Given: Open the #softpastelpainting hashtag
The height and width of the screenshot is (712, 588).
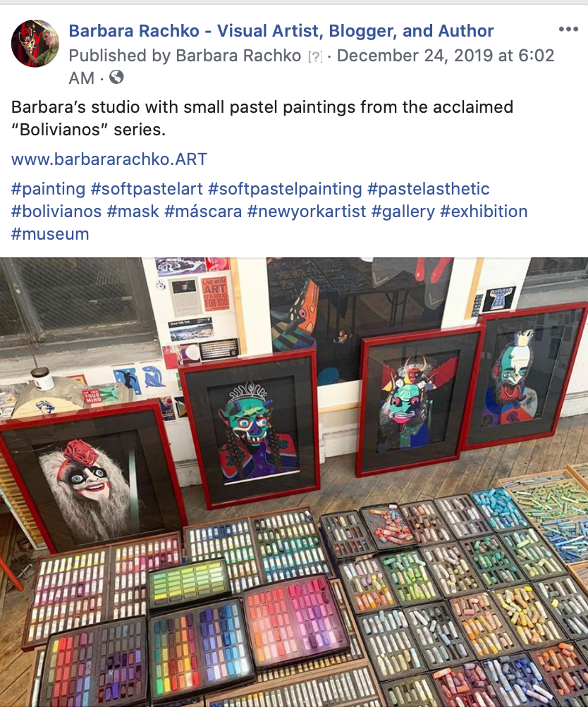Looking at the screenshot, I should (x=285, y=189).
